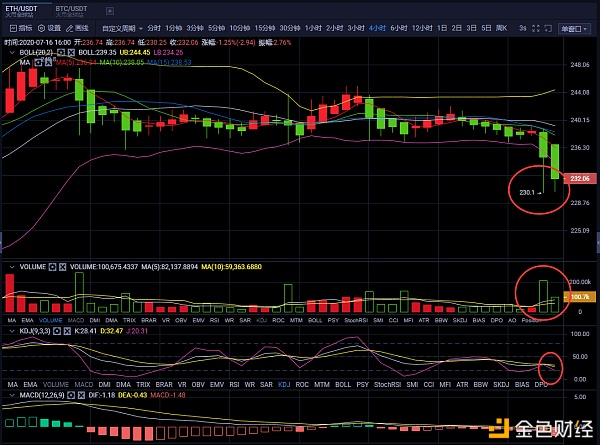
Task: Choose OBV in the VOLUME panel indicator strip
Action: [181, 320]
